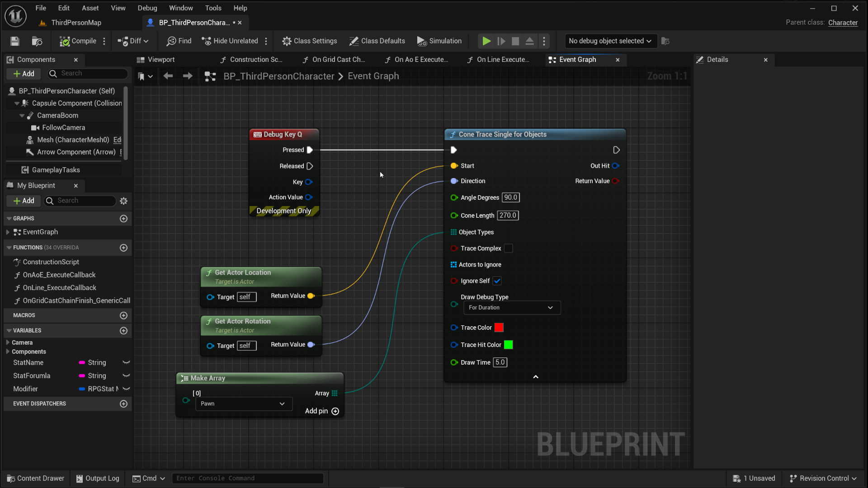Click the Compile button

click(78, 41)
